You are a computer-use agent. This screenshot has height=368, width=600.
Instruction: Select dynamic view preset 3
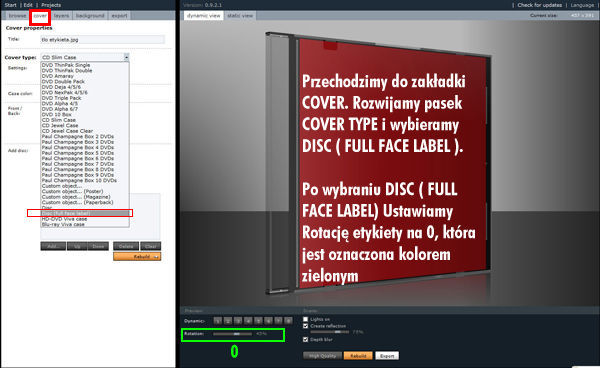click(x=238, y=321)
